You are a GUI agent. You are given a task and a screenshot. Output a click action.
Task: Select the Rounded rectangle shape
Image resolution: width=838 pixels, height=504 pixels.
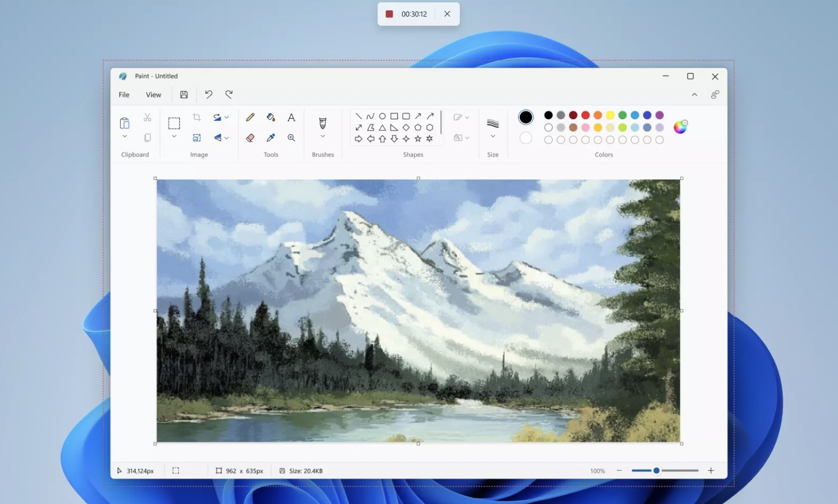coord(406,116)
